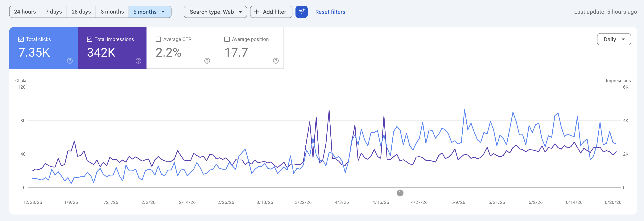Click the Clicks axis title
644x221 pixels.
(21, 80)
